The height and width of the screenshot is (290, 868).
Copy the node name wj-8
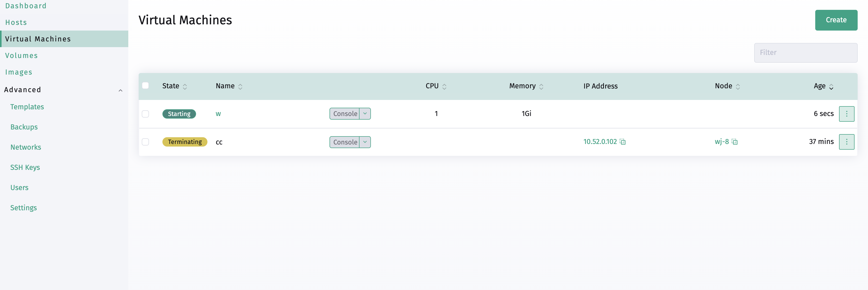[735, 142]
